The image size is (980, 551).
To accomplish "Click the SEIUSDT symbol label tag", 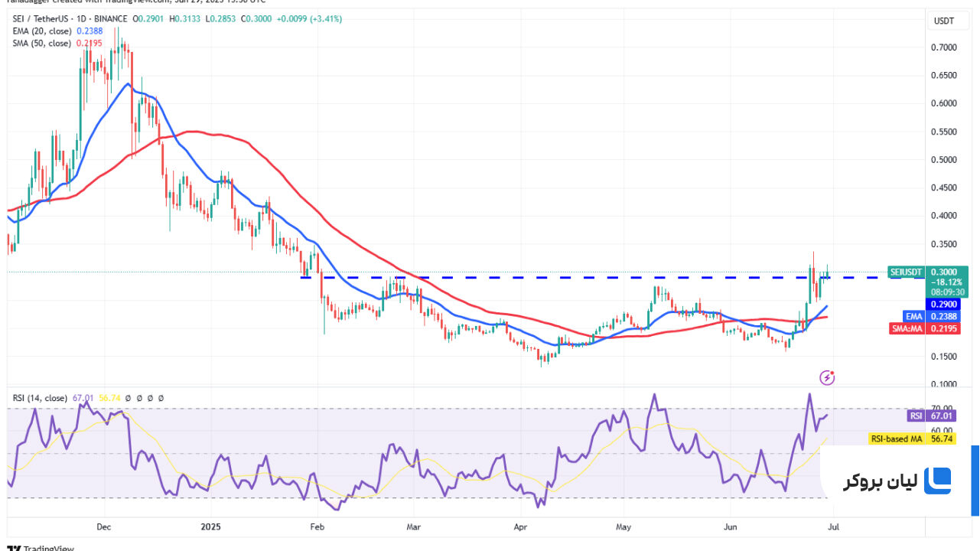I will pyautogui.click(x=905, y=272).
